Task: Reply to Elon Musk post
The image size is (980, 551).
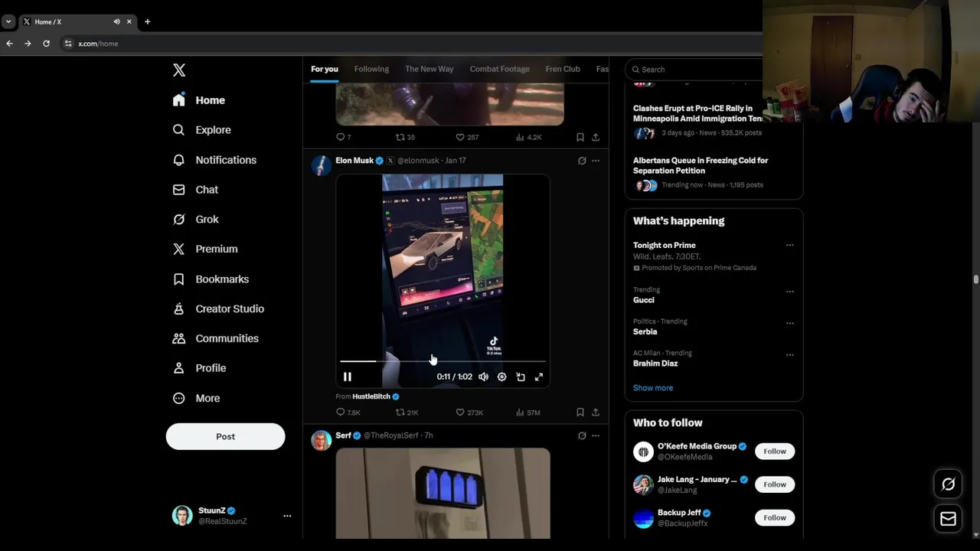Action: click(x=348, y=412)
